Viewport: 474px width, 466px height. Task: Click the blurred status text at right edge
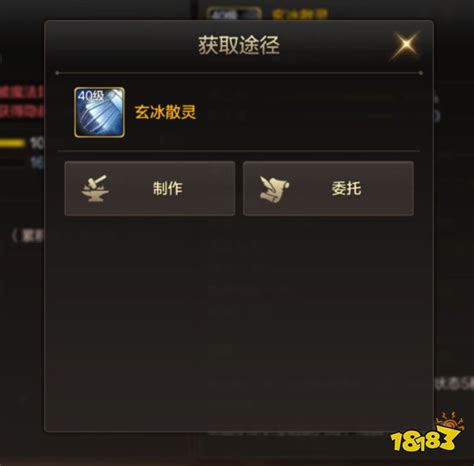point(454,384)
